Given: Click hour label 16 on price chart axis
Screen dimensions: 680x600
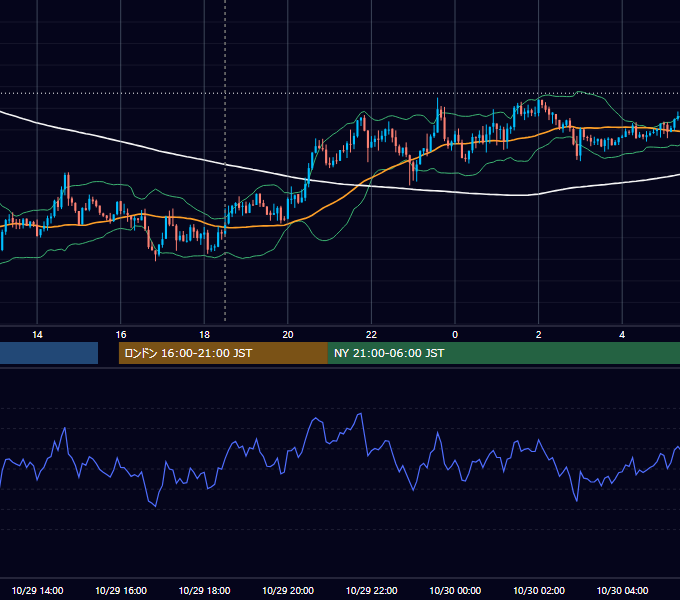Looking at the screenshot, I should pos(121,335).
